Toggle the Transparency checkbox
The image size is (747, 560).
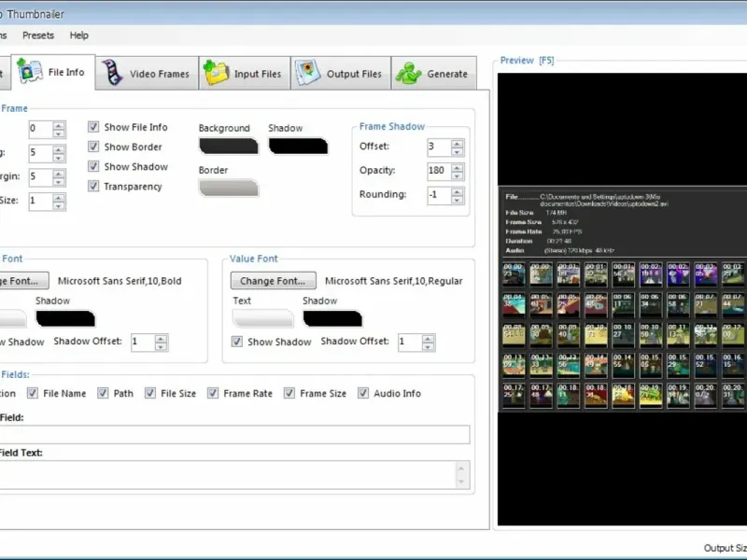[x=93, y=186]
